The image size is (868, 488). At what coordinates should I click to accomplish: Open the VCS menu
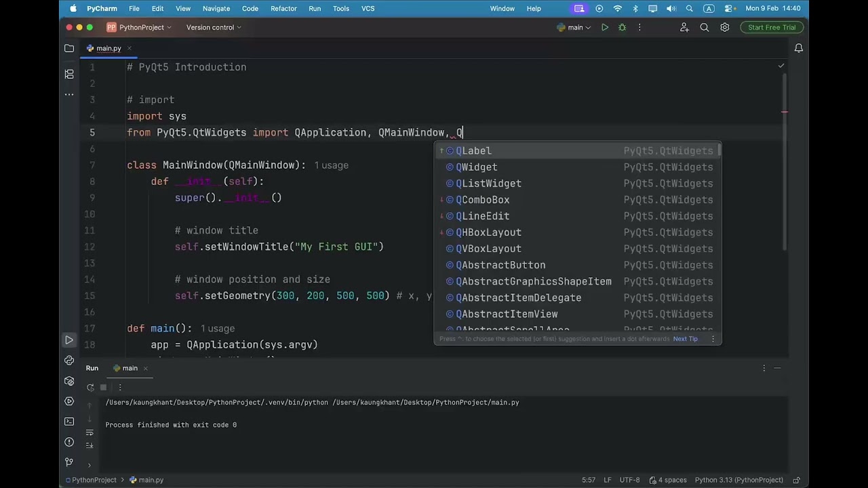click(x=368, y=8)
